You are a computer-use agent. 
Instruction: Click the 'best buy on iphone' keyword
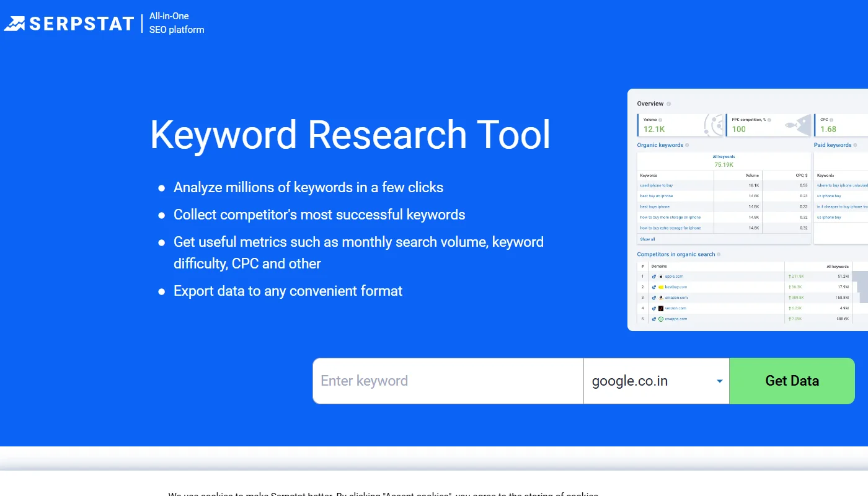click(x=657, y=196)
